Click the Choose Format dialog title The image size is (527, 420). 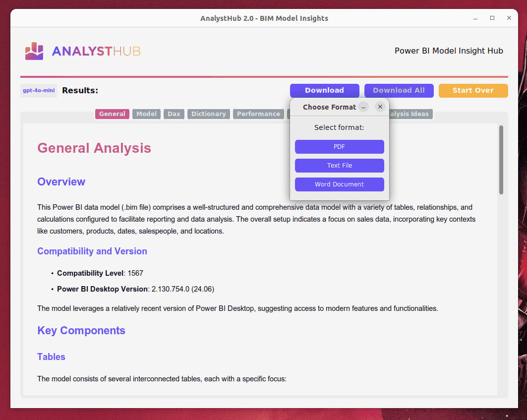click(x=329, y=107)
